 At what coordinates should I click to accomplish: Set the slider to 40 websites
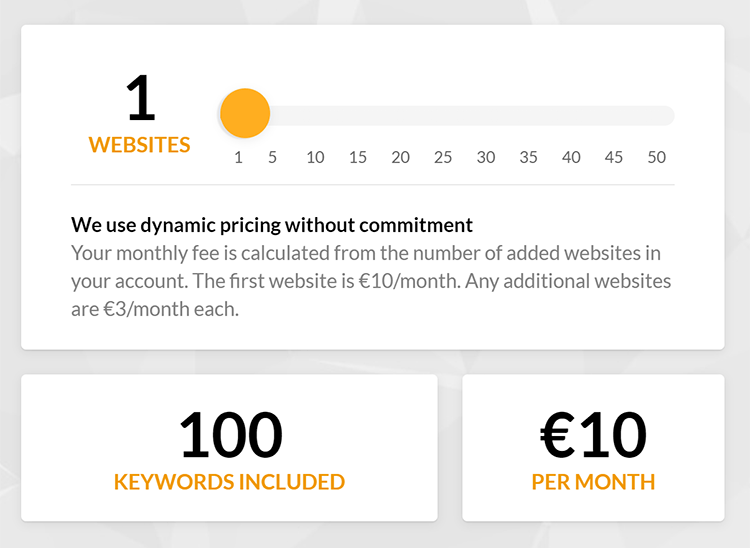(x=571, y=157)
